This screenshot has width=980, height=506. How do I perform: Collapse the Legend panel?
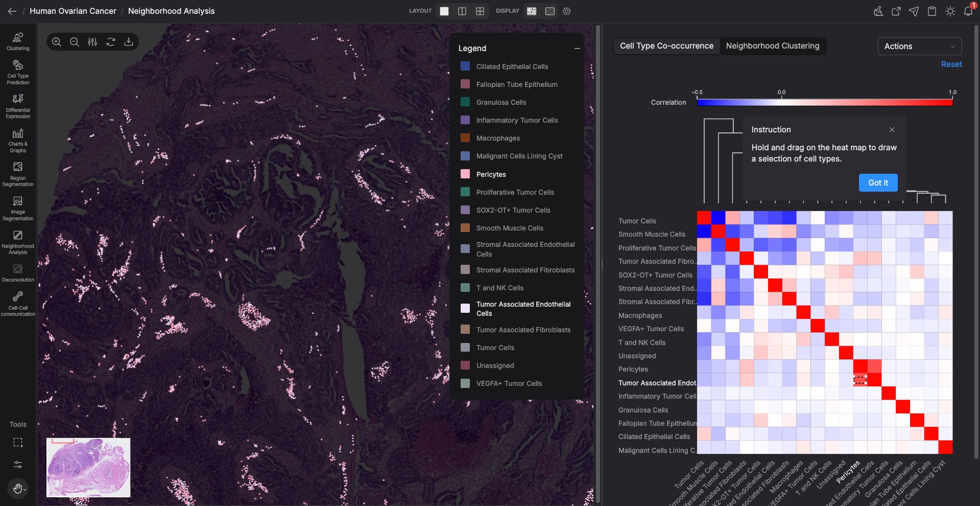577,49
